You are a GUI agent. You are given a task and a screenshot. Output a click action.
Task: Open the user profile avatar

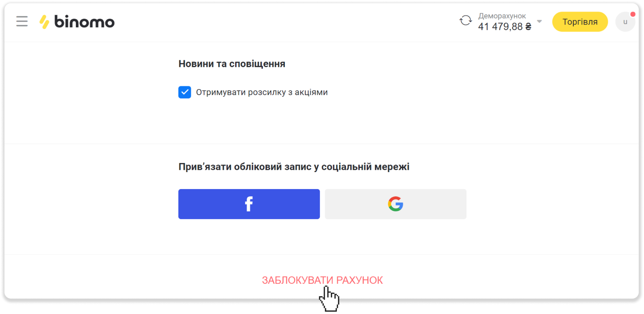[625, 22]
